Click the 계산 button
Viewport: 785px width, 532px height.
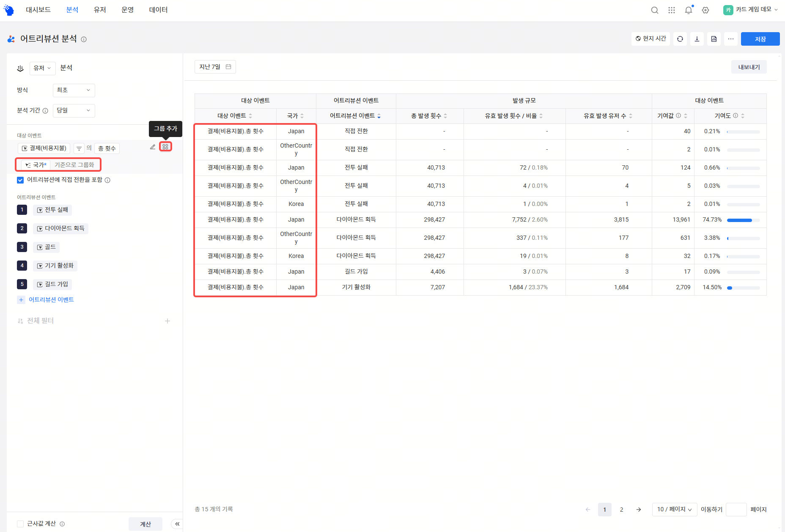(x=145, y=524)
